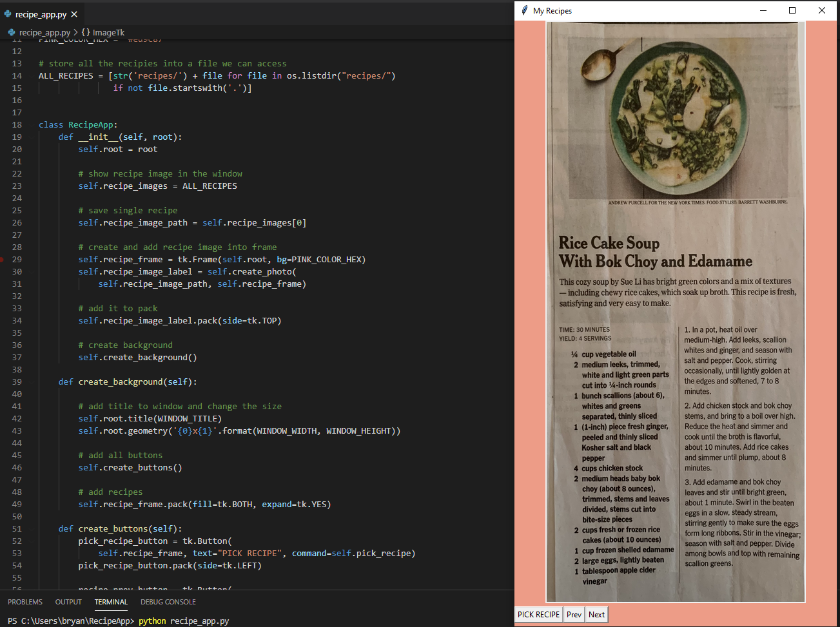Viewport: 840px width, 627px height.
Task: Click the 'def create_buttons(self):' line
Action: [x=121, y=529]
